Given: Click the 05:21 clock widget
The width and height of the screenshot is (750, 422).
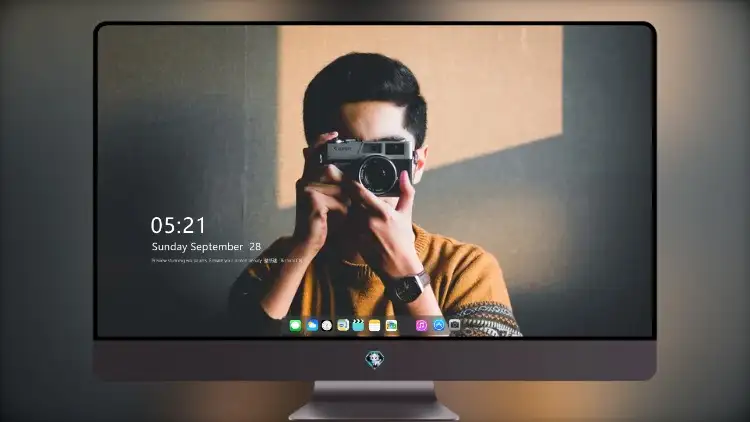Looking at the screenshot, I should 178,225.
